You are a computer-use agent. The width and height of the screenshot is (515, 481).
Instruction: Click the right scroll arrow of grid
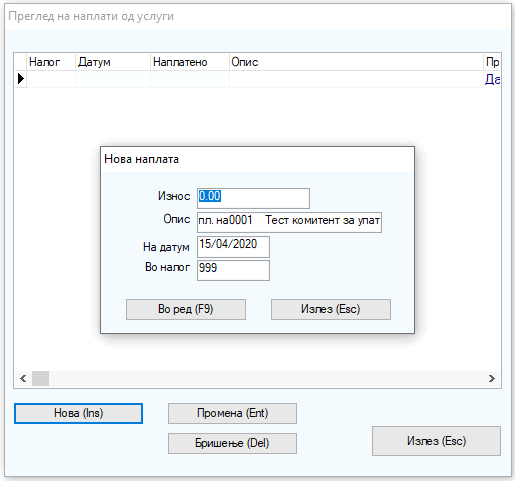(x=492, y=379)
